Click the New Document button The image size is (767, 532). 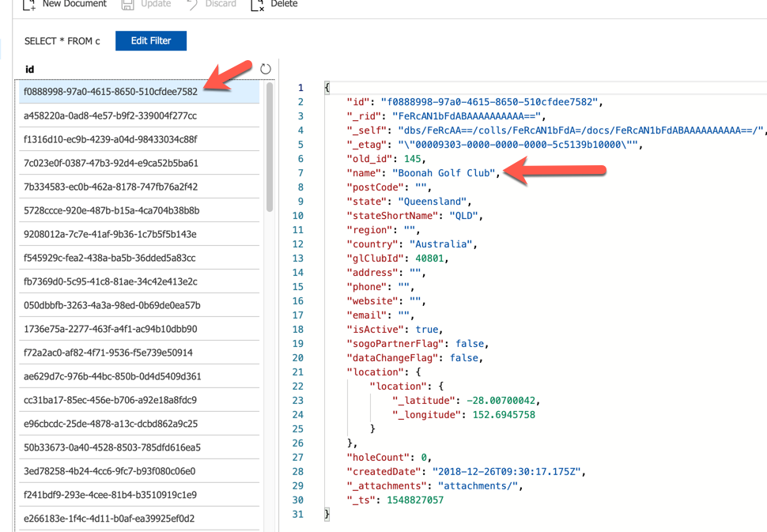[x=65, y=4]
